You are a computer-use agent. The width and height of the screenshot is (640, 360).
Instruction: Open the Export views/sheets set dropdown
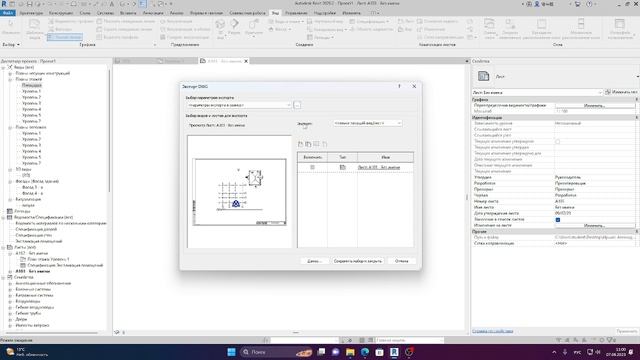(367, 123)
